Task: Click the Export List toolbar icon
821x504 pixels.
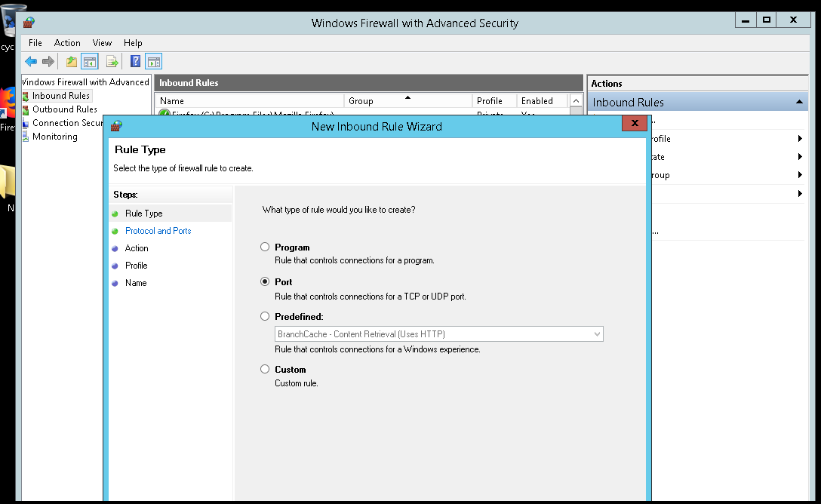Action: (x=112, y=62)
